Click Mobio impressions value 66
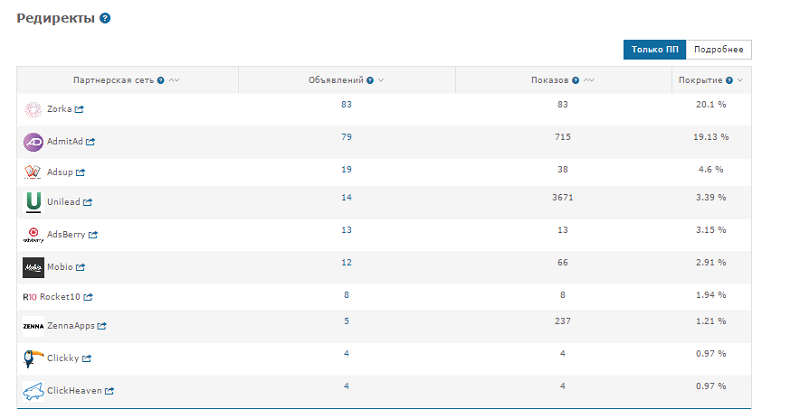Viewport: 800px width, 409px height. 563,263
